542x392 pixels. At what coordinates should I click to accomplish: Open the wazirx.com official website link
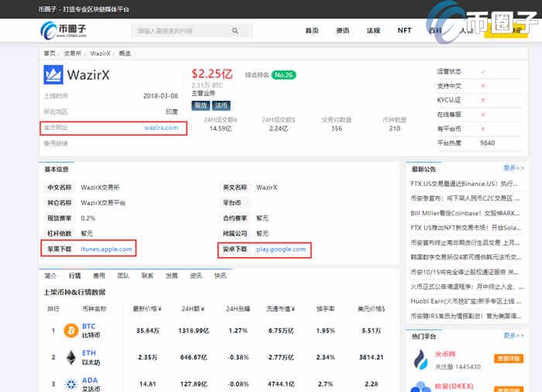[x=161, y=128]
